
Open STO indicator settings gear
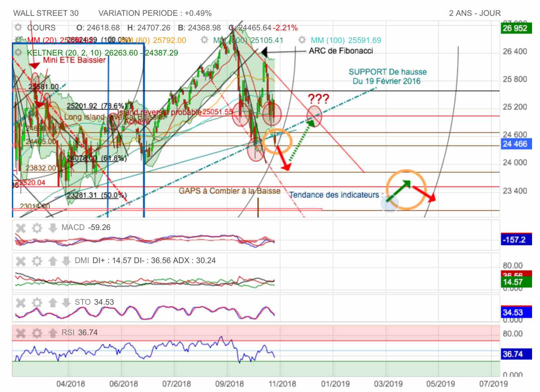[x=37, y=302]
